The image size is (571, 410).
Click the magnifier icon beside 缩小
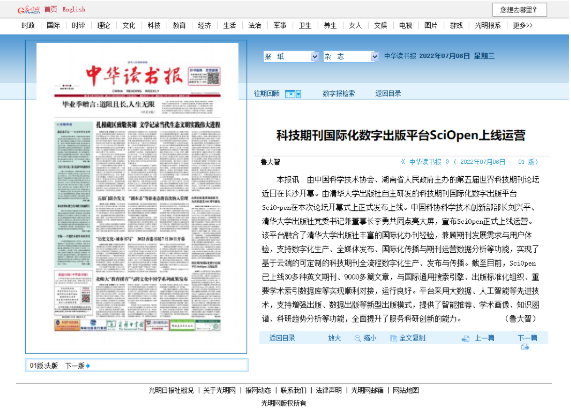pos(358,339)
